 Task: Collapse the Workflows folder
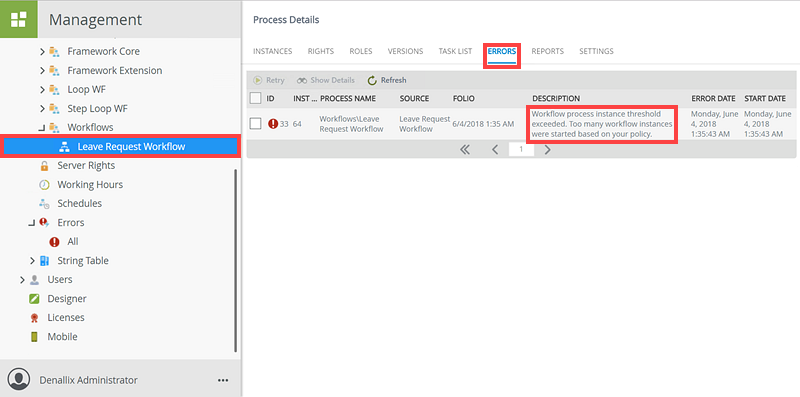pos(42,128)
